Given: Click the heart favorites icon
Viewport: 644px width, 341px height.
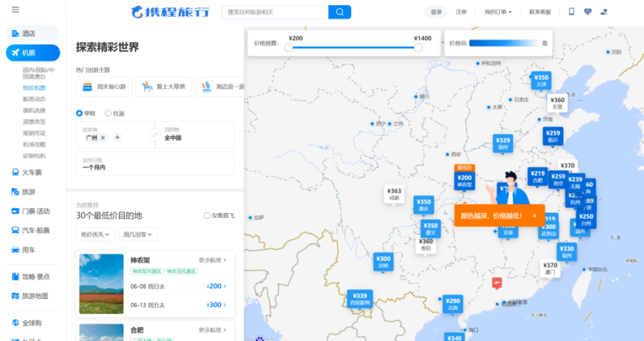Looking at the screenshot, I should [588, 12].
